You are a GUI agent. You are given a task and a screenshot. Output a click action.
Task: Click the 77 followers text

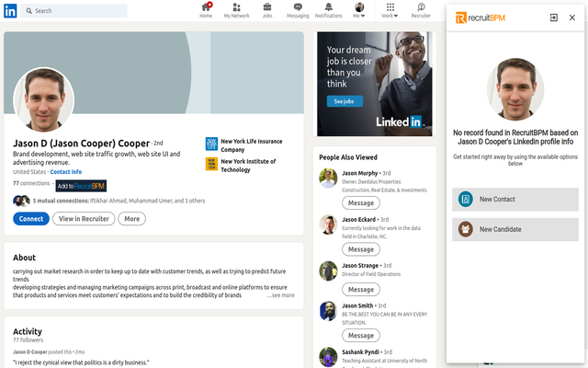(x=28, y=340)
